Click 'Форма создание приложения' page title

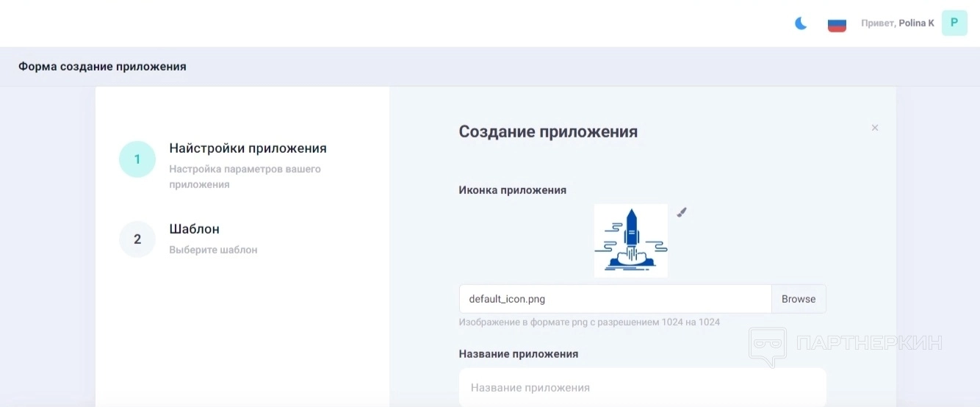(x=102, y=66)
